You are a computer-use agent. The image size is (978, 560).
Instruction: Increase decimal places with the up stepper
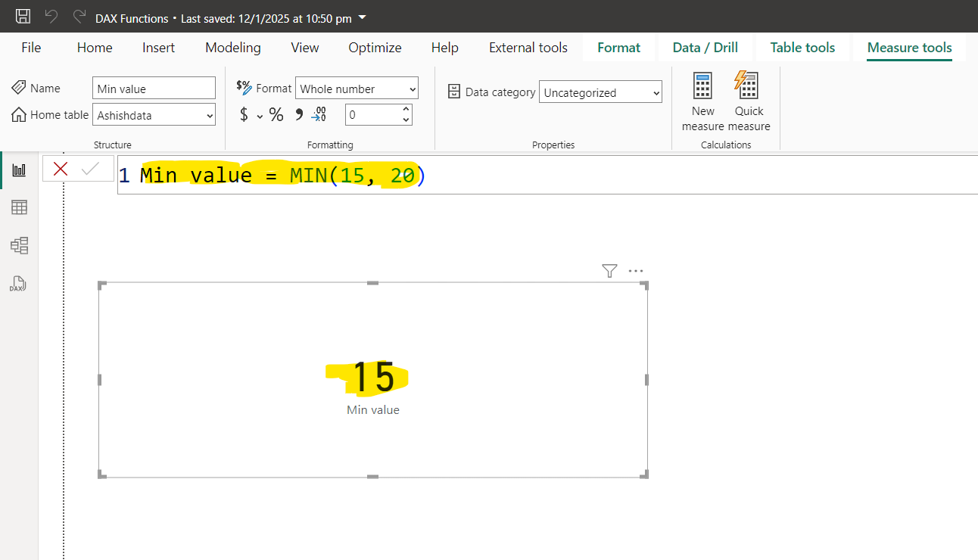tap(406, 109)
